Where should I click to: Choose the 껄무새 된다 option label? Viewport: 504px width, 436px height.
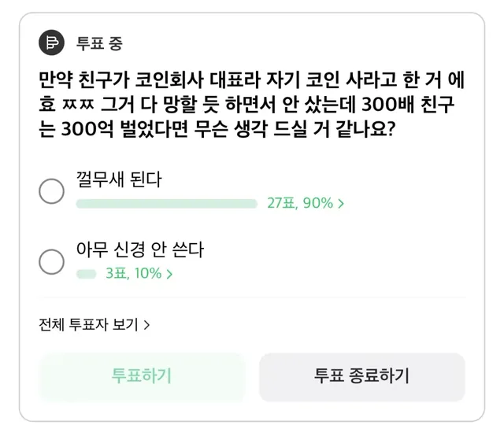click(x=119, y=179)
